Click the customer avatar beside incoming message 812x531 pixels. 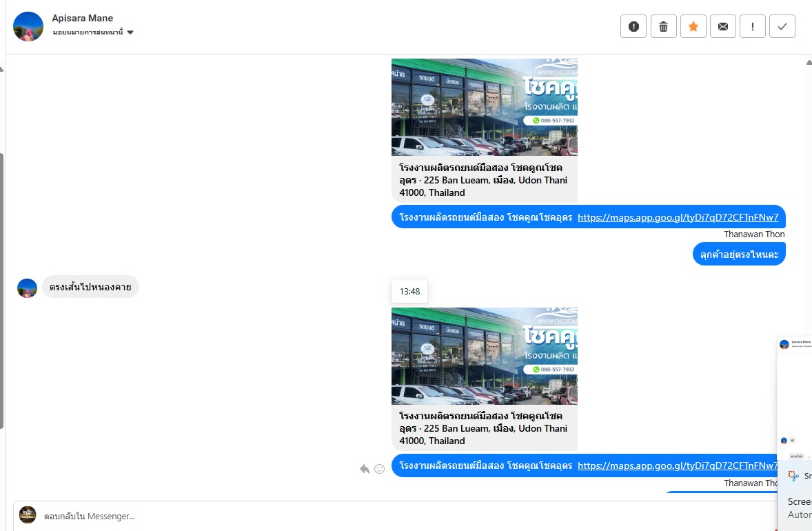27,288
